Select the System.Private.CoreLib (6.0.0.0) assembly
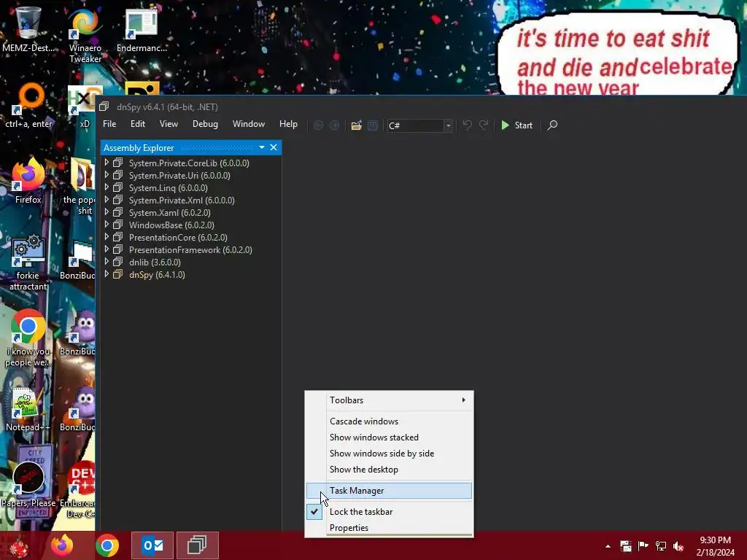Viewport: 747px width, 560px height. coord(189,163)
